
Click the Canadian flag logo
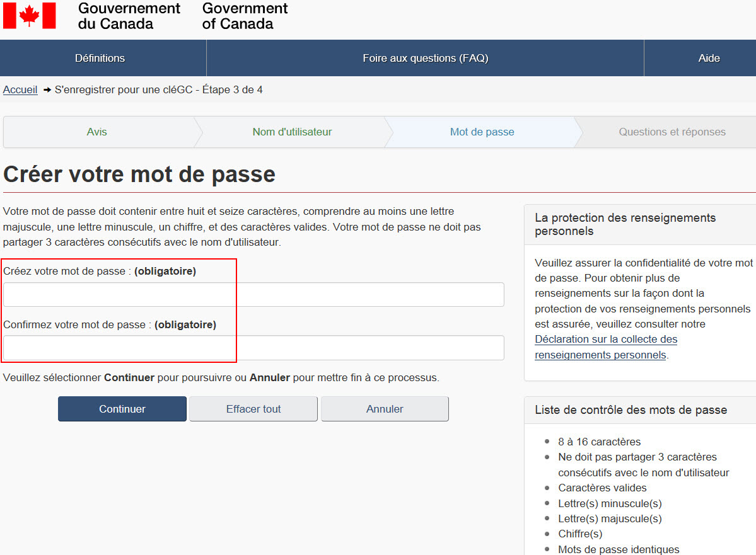click(30, 15)
